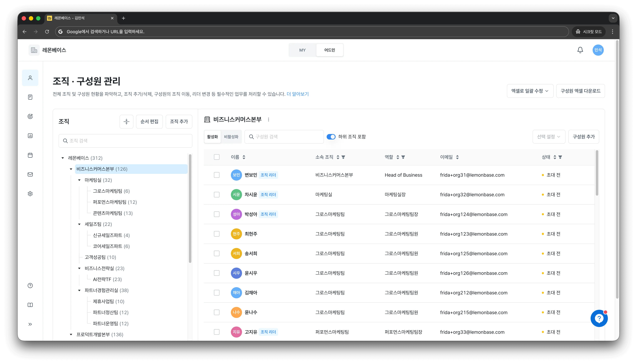Select all members with header checkbox
This screenshot has width=637, height=364.
point(217,157)
